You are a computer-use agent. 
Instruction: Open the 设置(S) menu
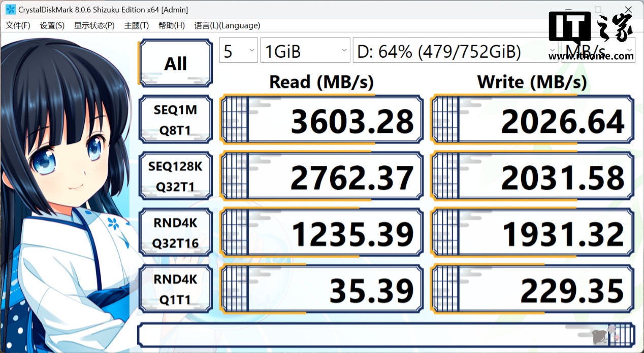click(52, 25)
